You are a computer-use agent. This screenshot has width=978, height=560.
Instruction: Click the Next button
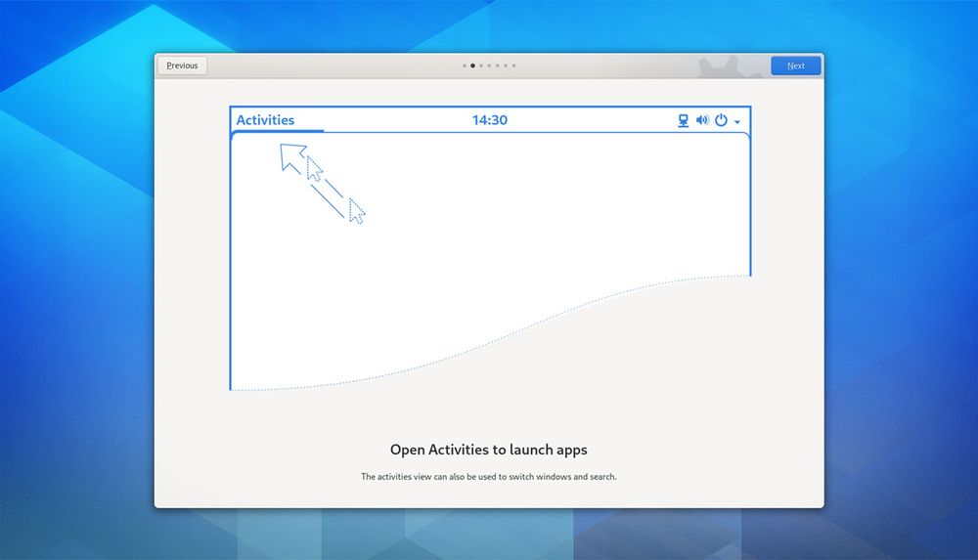coord(795,65)
